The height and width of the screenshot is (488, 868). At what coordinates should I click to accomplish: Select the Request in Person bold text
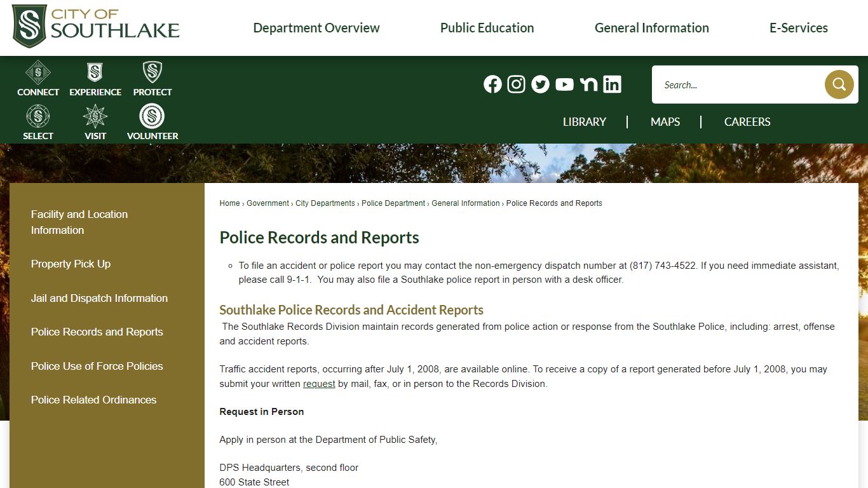click(262, 412)
